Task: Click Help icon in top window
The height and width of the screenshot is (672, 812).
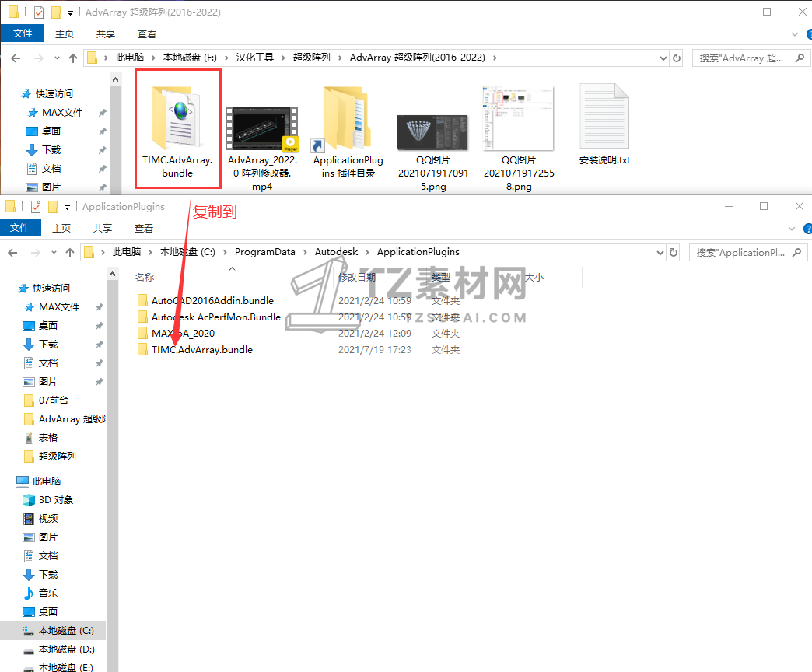Action: 808,34
